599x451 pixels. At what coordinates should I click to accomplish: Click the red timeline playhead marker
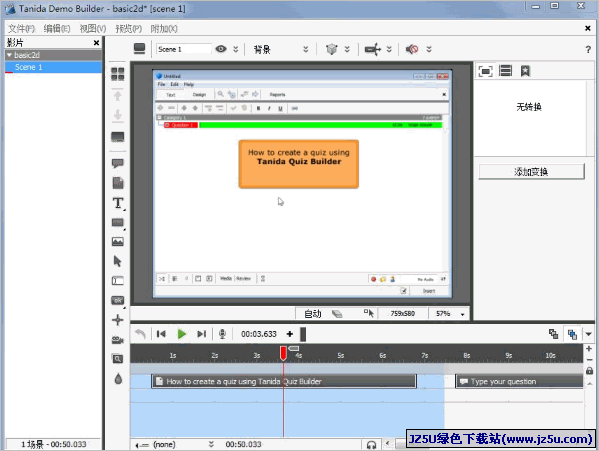click(x=283, y=353)
